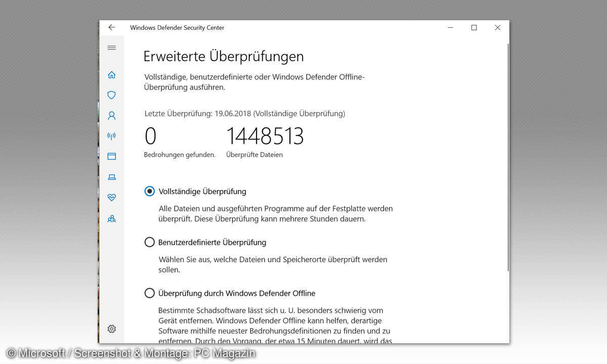The image size is (607, 364).
Task: Select Überprüfung durch Windows Defender Offline
Action: pos(149,293)
